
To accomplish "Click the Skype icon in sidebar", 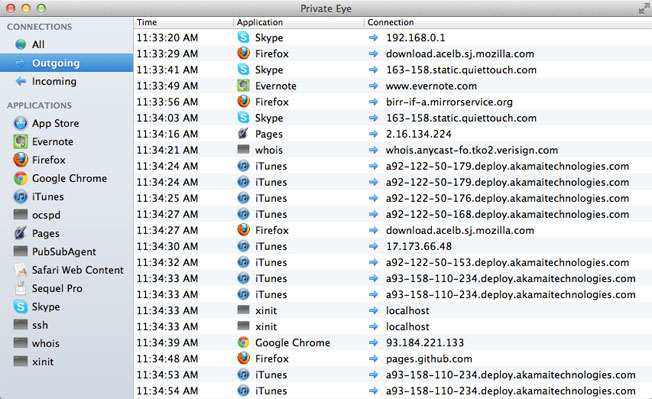I will click(20, 307).
